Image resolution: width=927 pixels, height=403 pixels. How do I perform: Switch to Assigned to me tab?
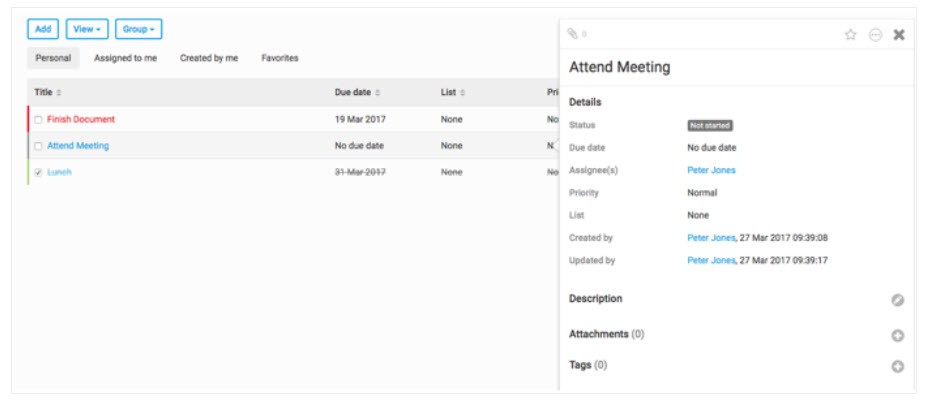[125, 58]
